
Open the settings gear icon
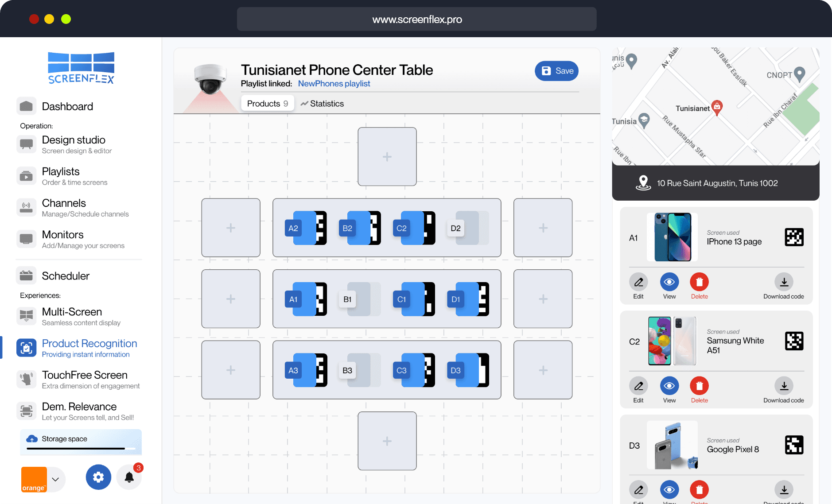pyautogui.click(x=98, y=477)
